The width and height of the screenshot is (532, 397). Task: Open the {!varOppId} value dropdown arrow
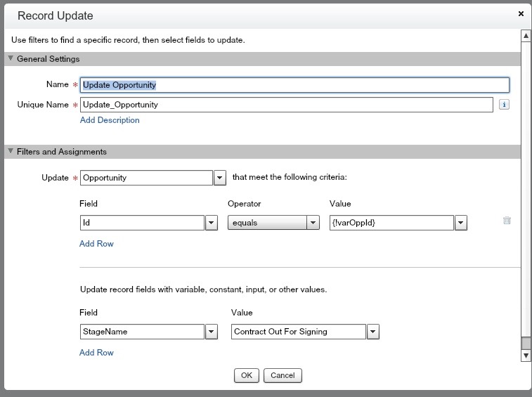pos(461,223)
